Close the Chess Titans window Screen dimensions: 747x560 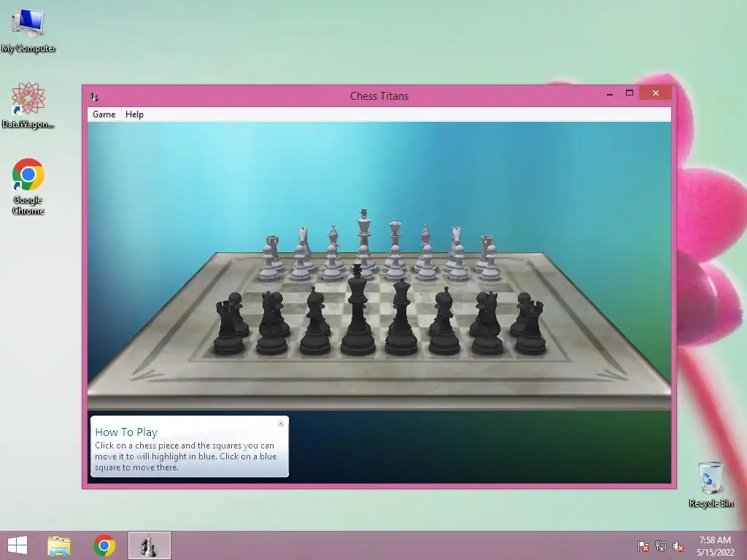pyautogui.click(x=656, y=93)
